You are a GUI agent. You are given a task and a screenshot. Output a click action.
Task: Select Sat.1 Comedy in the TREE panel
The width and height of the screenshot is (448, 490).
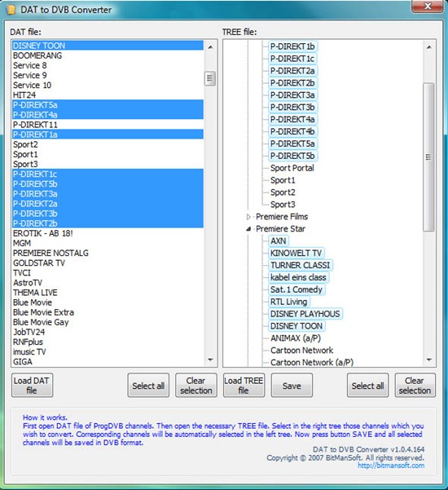296,289
